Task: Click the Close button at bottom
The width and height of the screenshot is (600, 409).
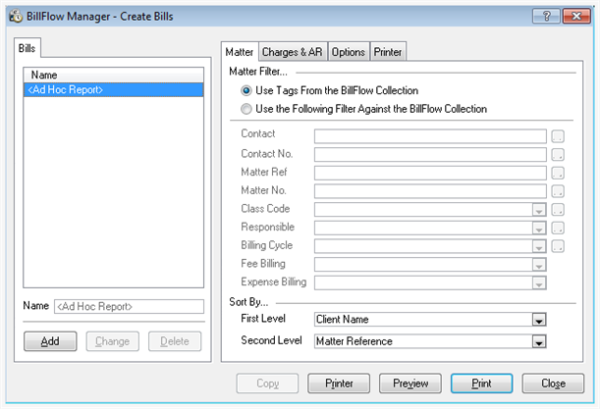Action: pos(553,383)
